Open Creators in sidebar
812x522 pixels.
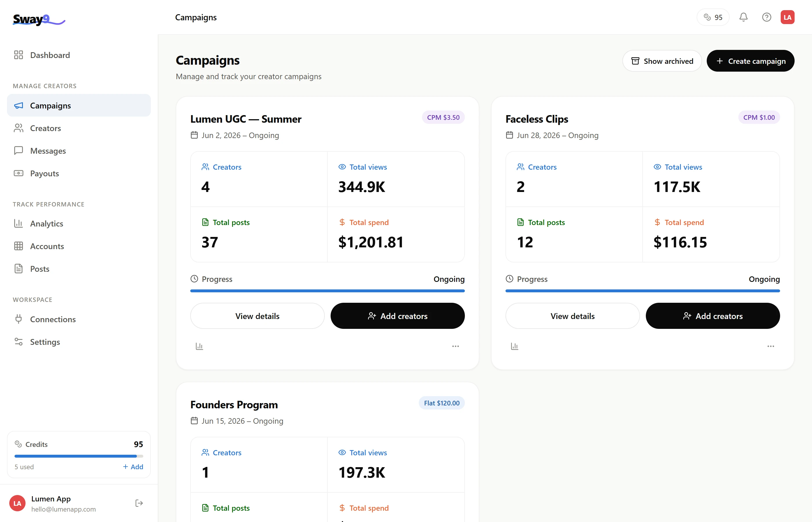click(79, 128)
